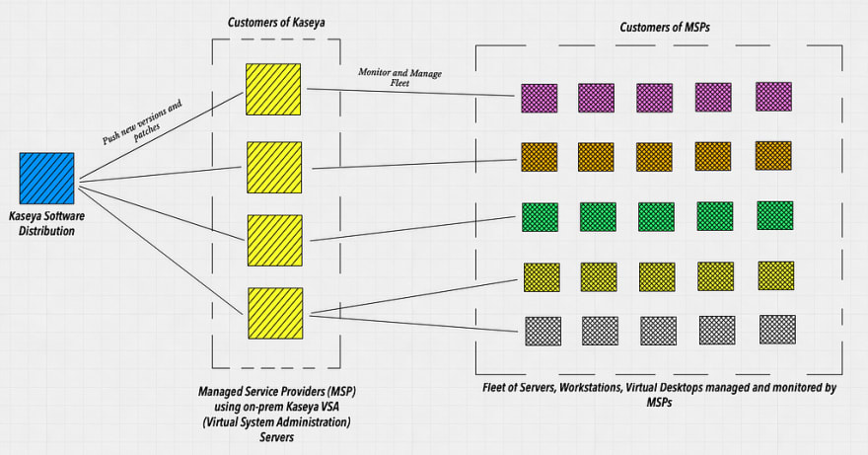Select the first orange fleet square
The image size is (868, 455).
coord(540,157)
